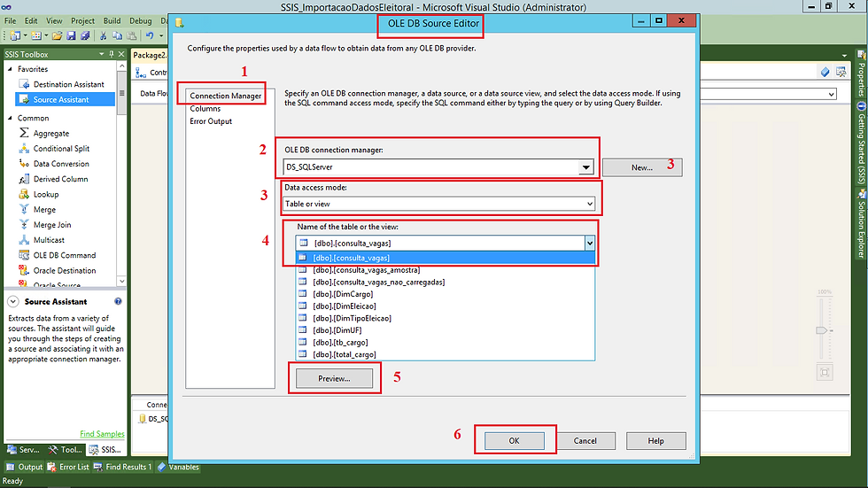Image resolution: width=868 pixels, height=488 pixels.
Task: Collapse the Source Assistant description panel
Action: [13, 301]
